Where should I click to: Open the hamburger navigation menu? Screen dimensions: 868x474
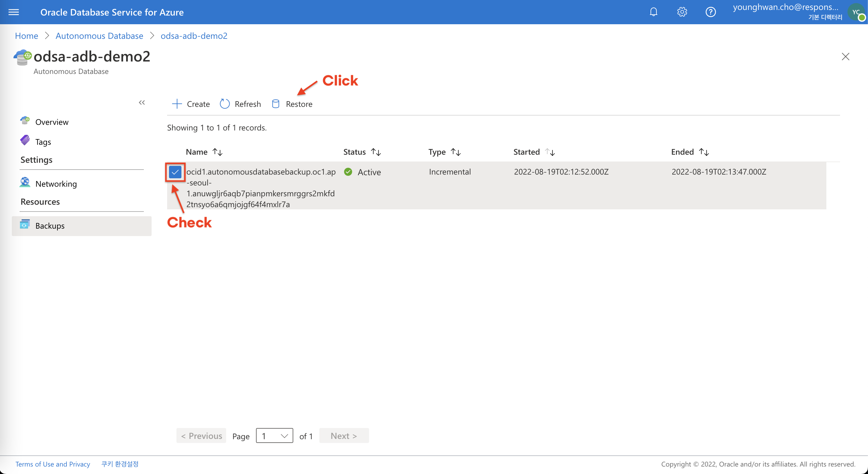(13, 12)
